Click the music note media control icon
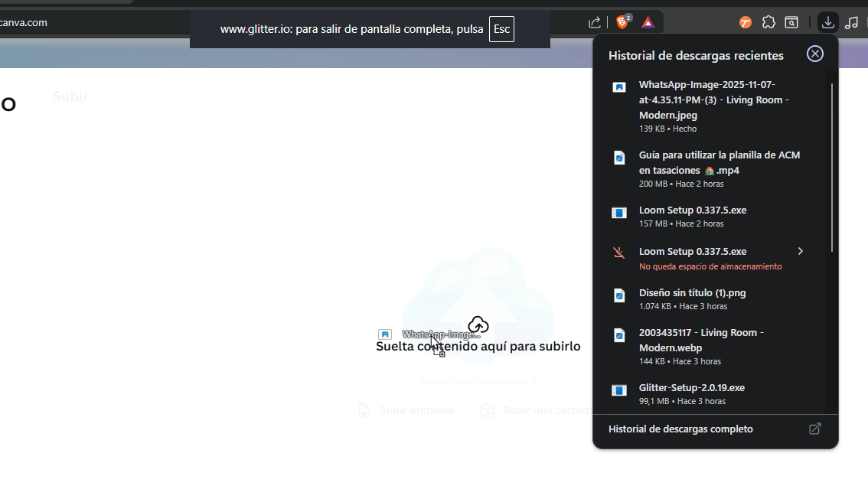Image resolution: width=868 pixels, height=499 pixels. 851,22
